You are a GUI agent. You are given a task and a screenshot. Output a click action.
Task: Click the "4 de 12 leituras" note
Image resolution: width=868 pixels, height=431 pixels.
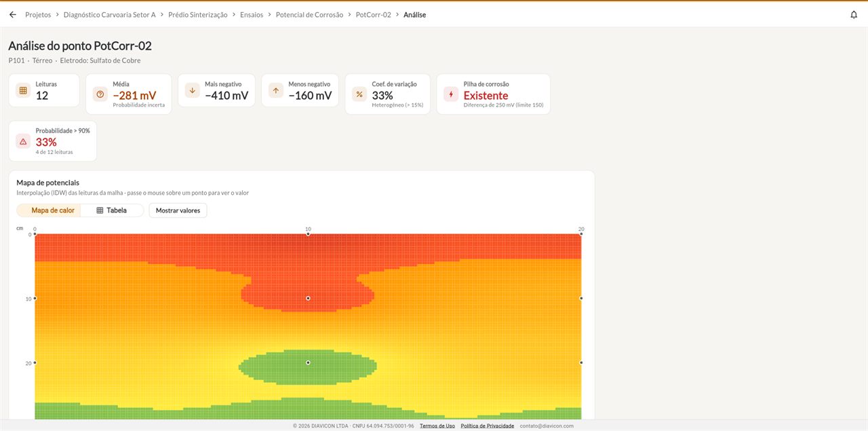[x=54, y=152]
